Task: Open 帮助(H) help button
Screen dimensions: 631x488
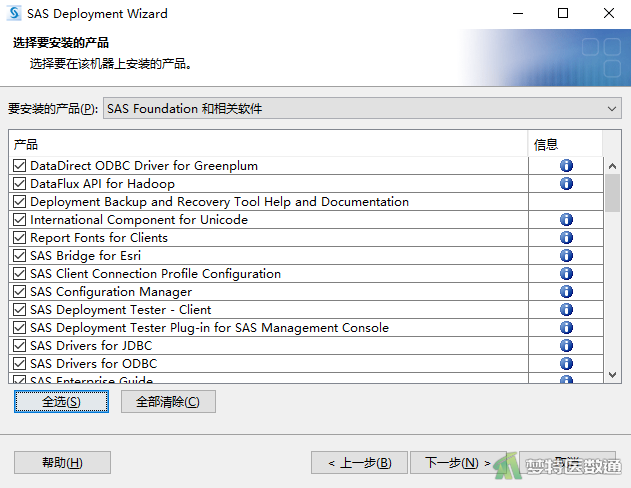Action: (x=62, y=463)
